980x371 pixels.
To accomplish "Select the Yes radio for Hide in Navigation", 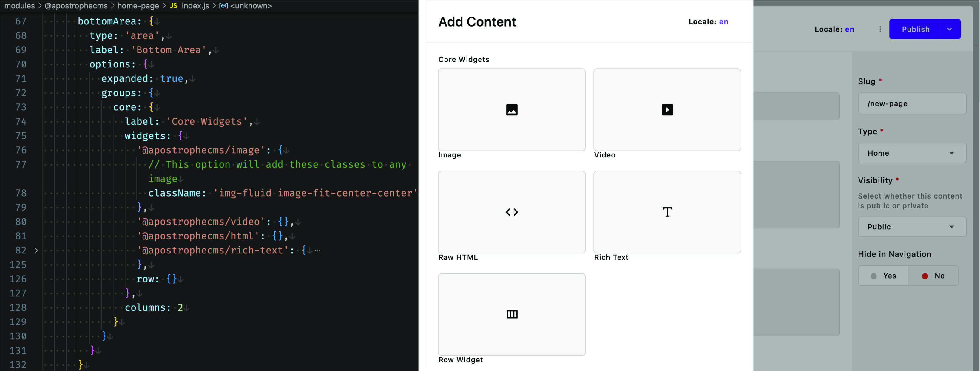I will (x=883, y=276).
